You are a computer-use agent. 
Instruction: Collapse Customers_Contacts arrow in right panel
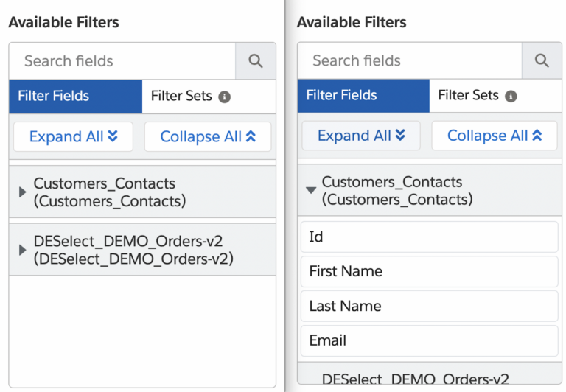coord(311,190)
